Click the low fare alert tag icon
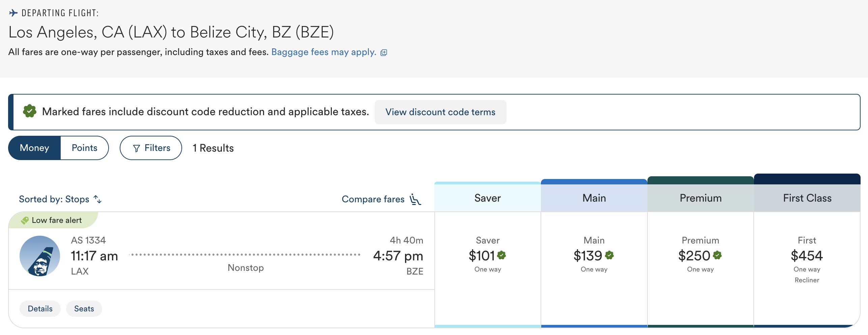The width and height of the screenshot is (868, 335). [25, 220]
